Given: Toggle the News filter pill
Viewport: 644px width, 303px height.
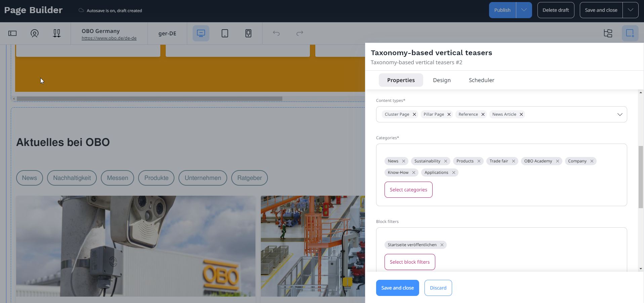Looking at the screenshot, I should 29,178.
